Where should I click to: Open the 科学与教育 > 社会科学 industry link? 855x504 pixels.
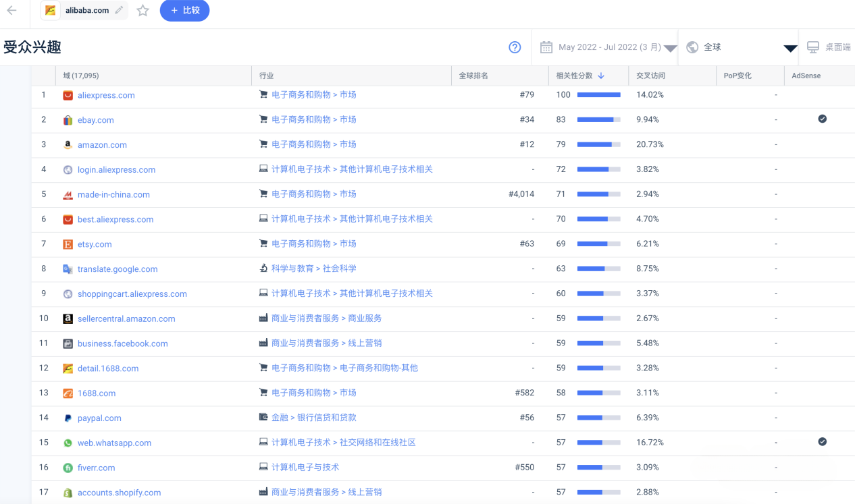[314, 269]
